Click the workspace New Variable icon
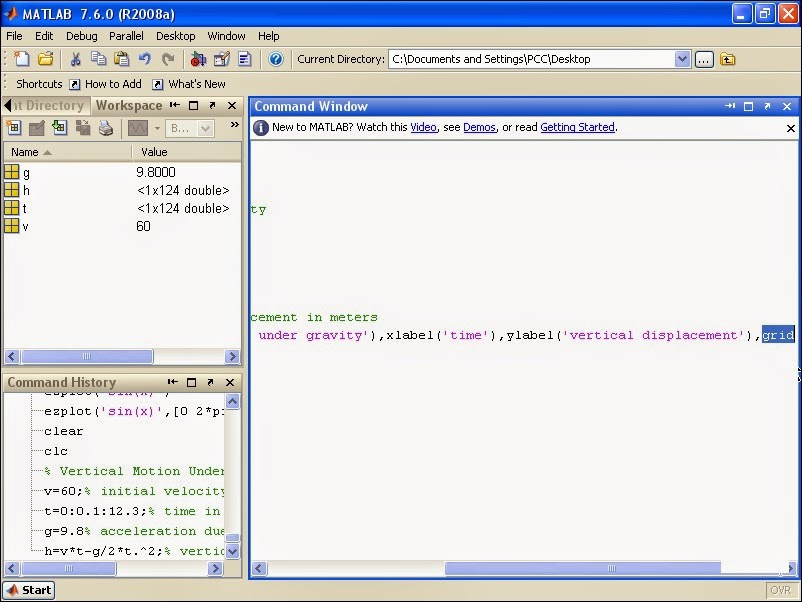 (x=14, y=128)
